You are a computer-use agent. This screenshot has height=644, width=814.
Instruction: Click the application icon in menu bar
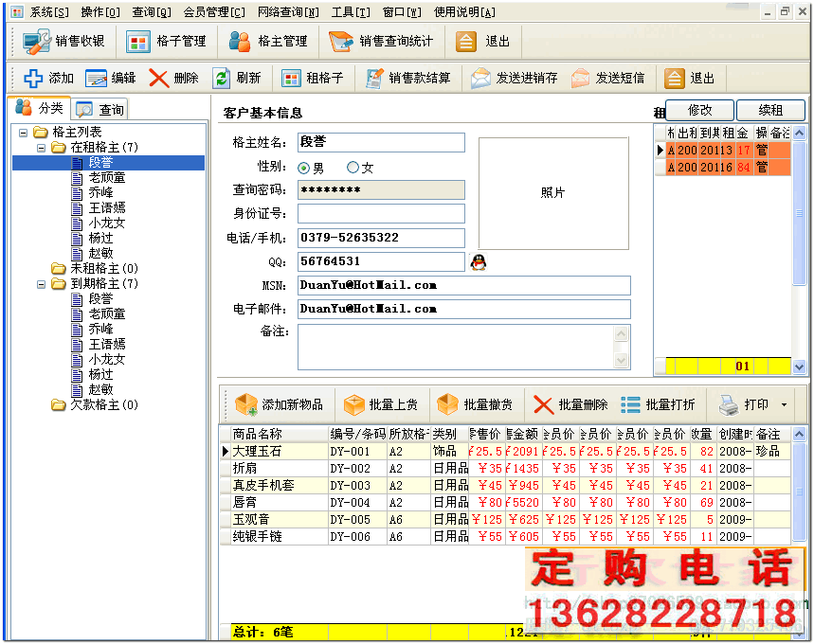17,11
